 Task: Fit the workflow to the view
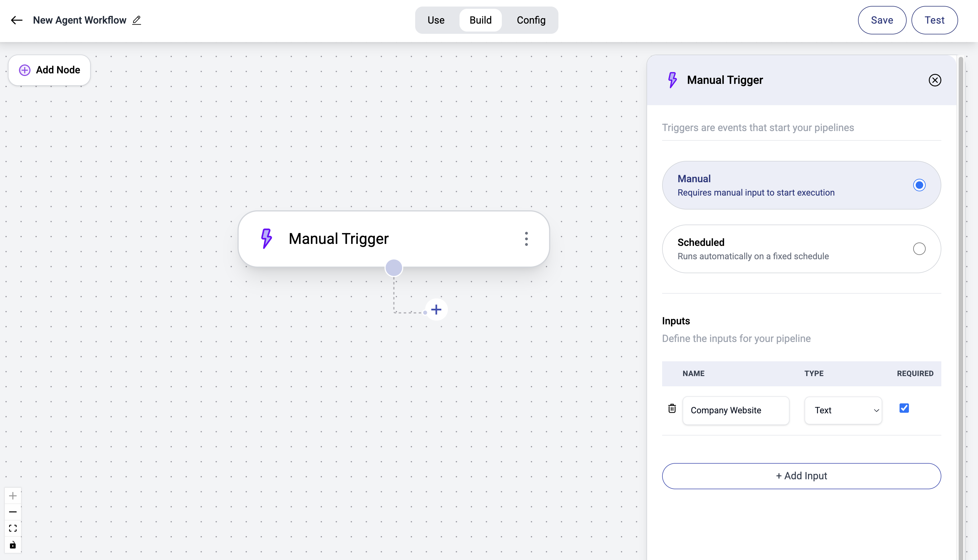[x=13, y=528]
